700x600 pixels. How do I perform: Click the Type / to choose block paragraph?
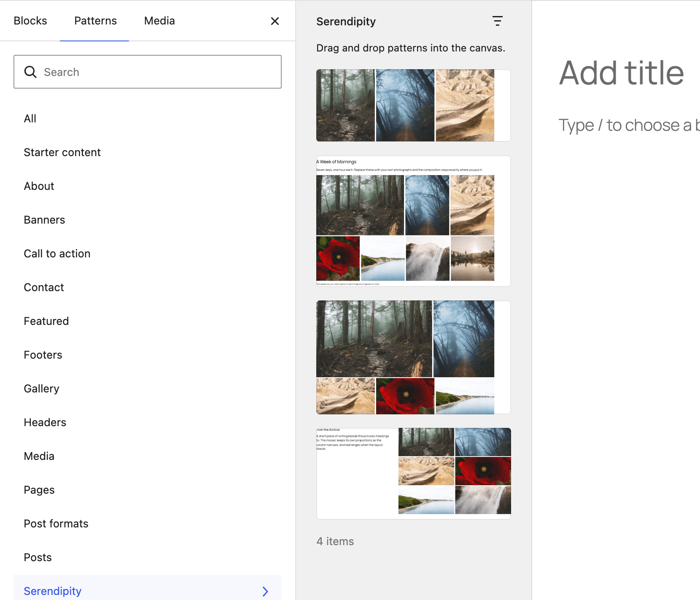tap(629, 125)
